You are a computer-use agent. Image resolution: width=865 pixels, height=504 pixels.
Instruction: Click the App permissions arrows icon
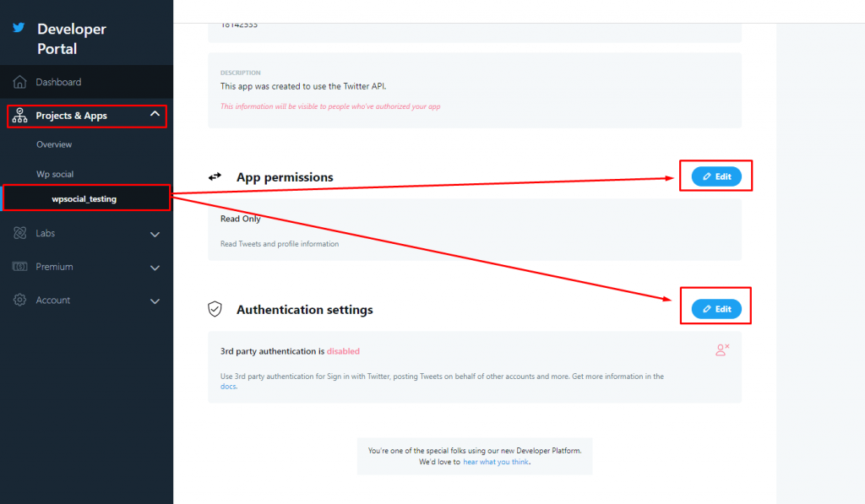[x=215, y=176]
